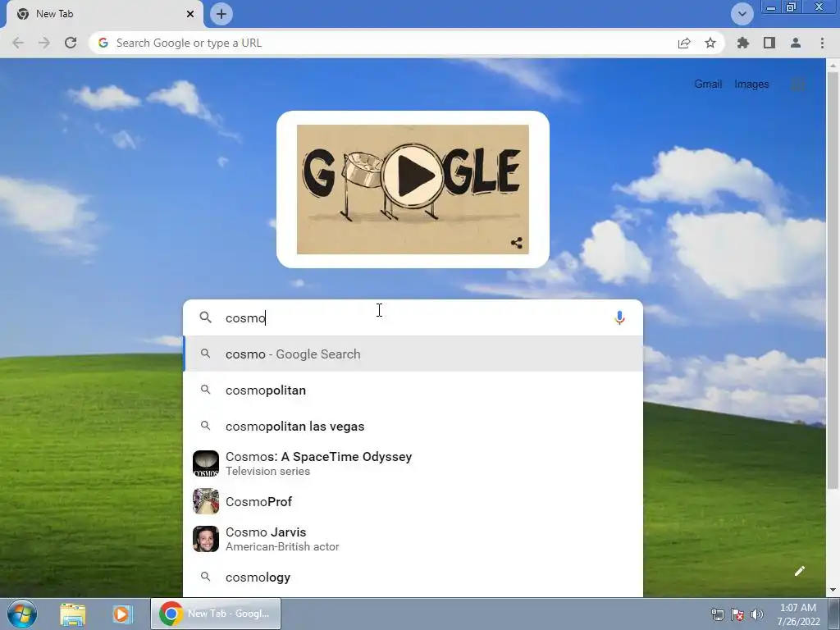This screenshot has width=840, height=630.
Task: Click the search box containing cosmo
Action: 413,317
